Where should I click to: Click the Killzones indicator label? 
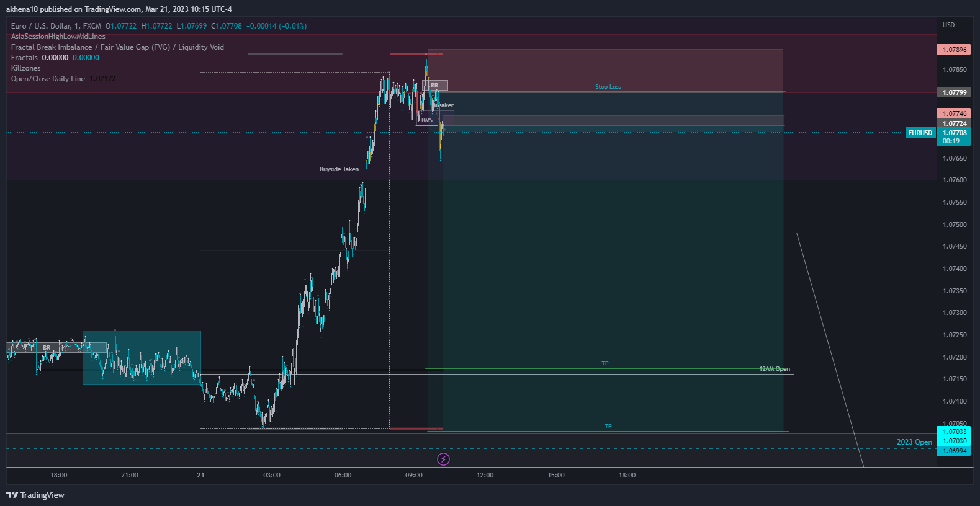[26, 68]
